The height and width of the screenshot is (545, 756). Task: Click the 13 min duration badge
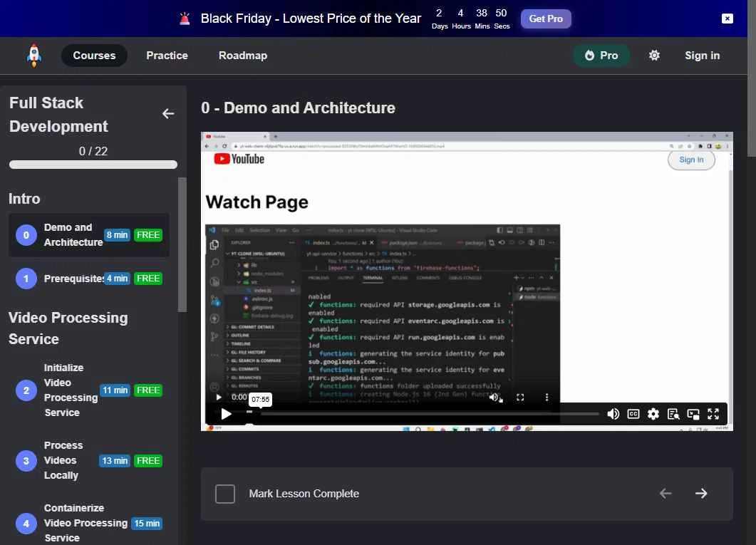pos(115,461)
